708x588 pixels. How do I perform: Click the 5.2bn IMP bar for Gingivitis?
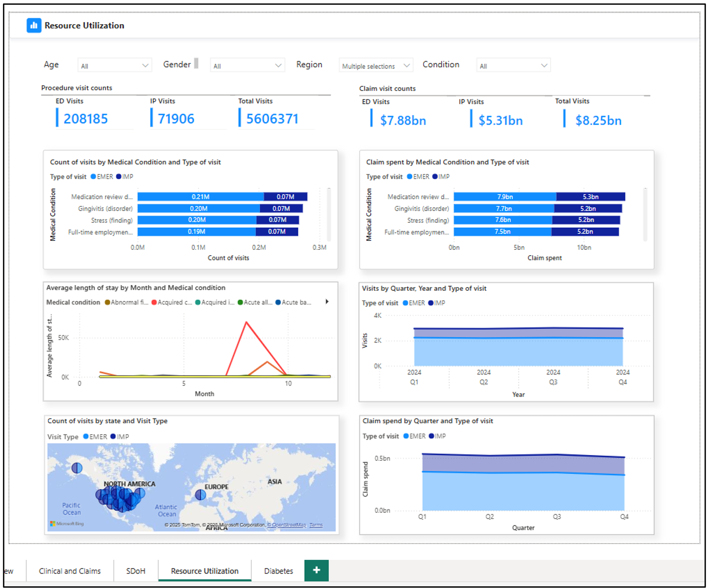[588, 209]
